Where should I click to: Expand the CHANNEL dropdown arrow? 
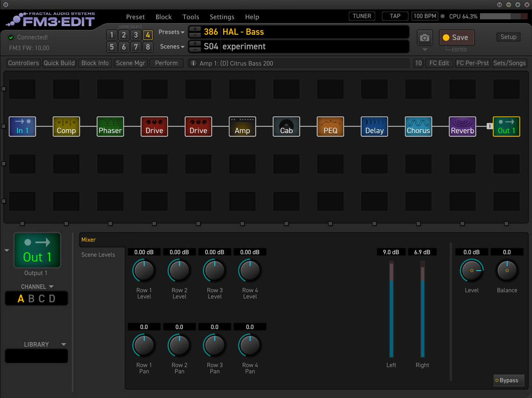pyautogui.click(x=51, y=287)
